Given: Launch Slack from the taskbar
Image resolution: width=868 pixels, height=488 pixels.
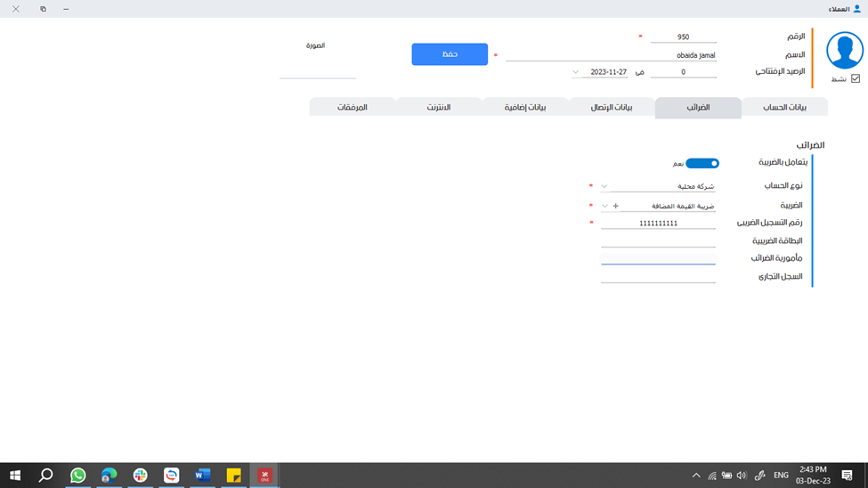Looking at the screenshot, I should tap(140, 476).
